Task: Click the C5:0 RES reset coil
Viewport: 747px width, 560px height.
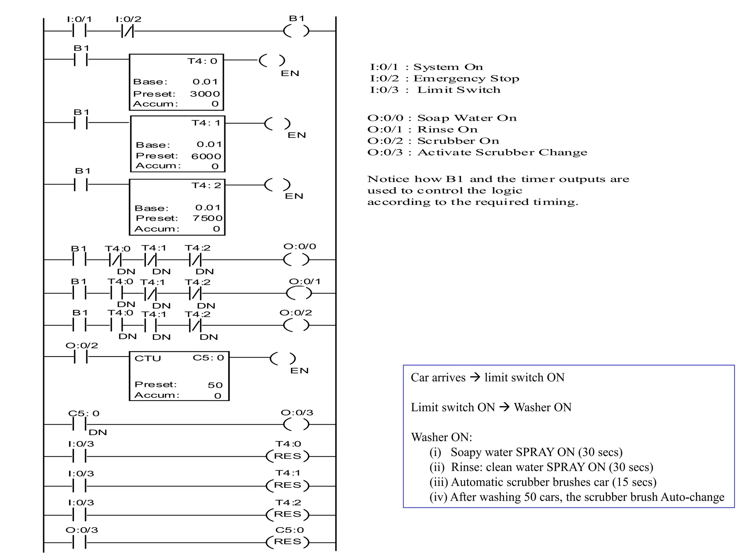Action: (x=287, y=542)
